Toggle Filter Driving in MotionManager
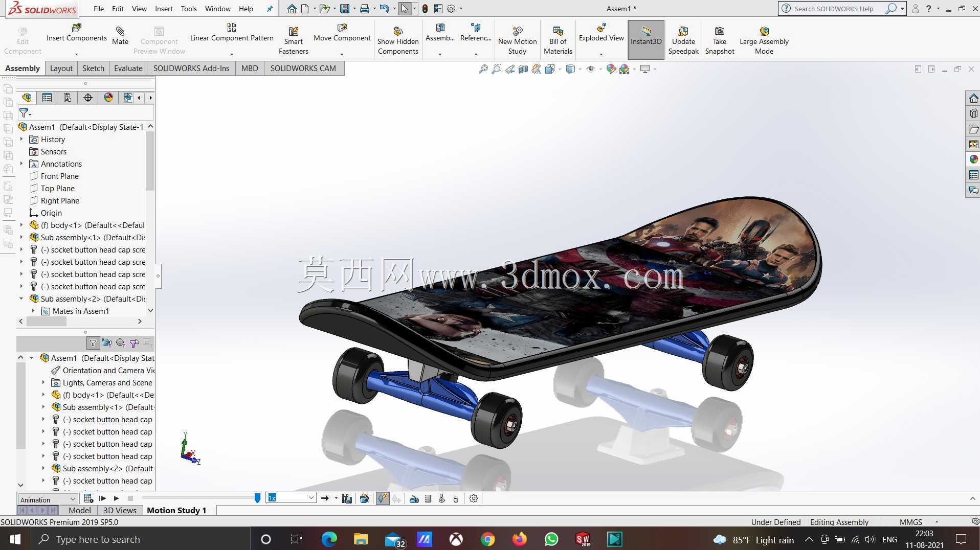 120,343
